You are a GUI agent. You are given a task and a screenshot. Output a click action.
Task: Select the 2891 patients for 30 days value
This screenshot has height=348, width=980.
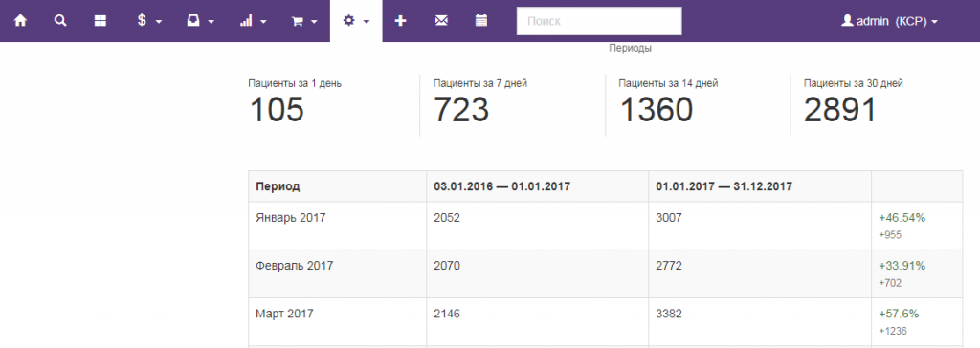(x=840, y=110)
